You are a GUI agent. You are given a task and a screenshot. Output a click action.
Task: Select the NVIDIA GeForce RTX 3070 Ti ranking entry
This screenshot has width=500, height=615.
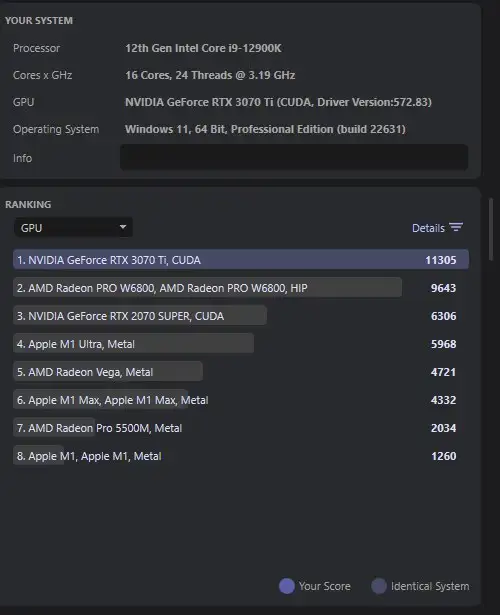(241, 260)
